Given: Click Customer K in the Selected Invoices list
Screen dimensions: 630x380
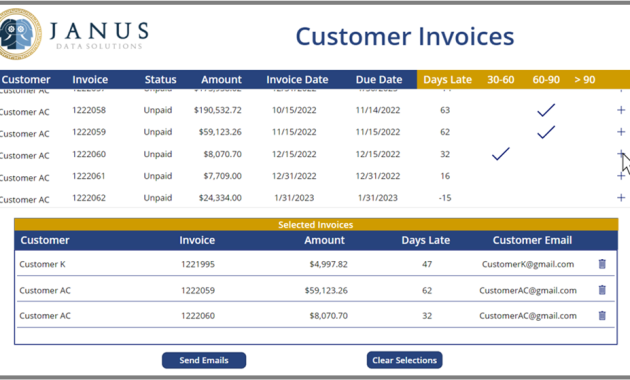Looking at the screenshot, I should 42,264.
